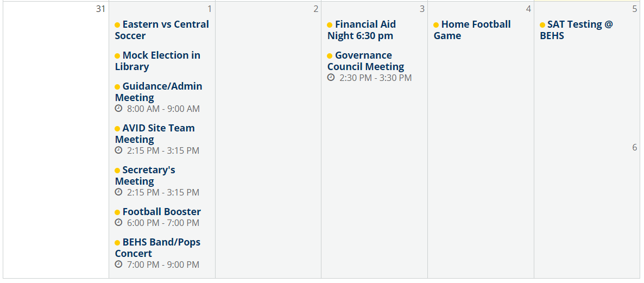The height and width of the screenshot is (283, 644).
Task: Click yellow dot before Financial Aid Night
Action: tap(330, 25)
